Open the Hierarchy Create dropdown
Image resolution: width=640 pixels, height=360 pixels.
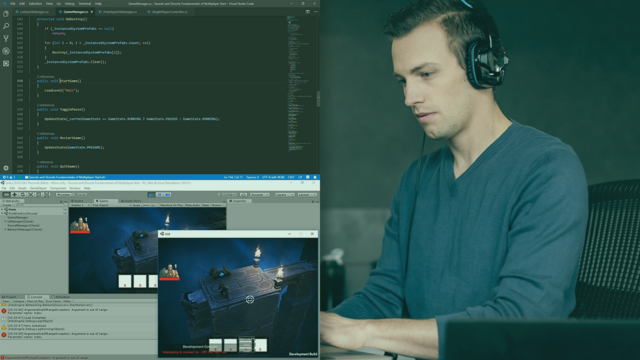tap(8, 205)
